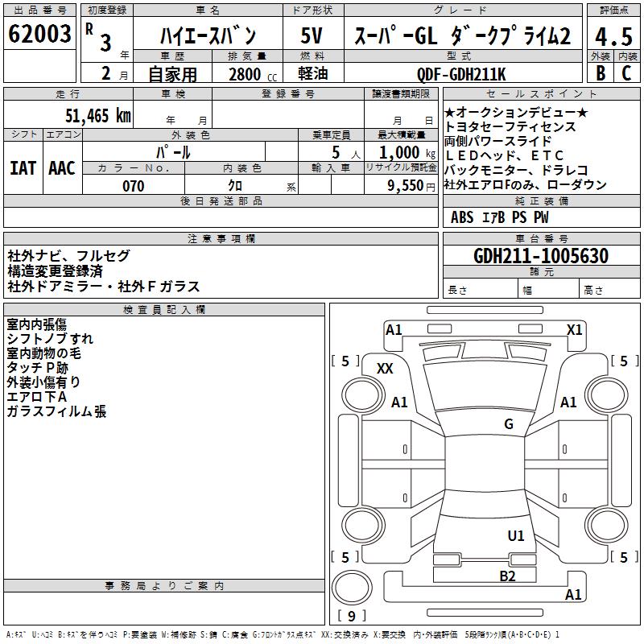Select the G windshield mark on the diagram
Screen dimensions: 644x644
coord(509,423)
